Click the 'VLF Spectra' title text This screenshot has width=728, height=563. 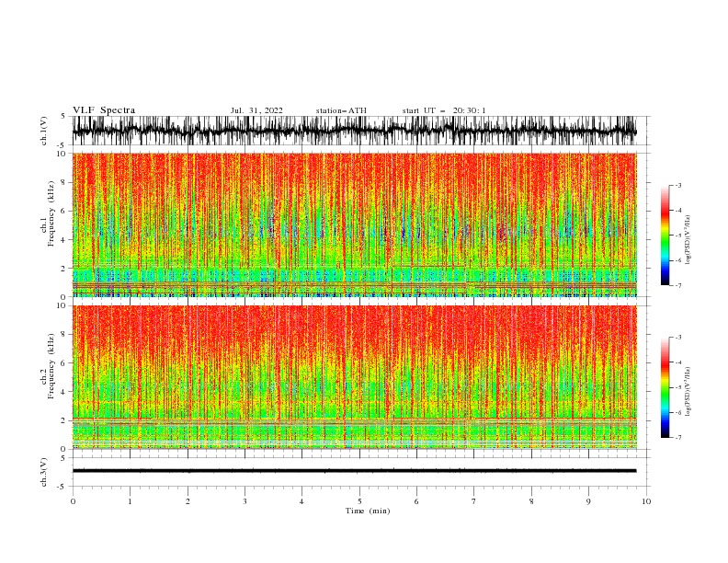104,110
